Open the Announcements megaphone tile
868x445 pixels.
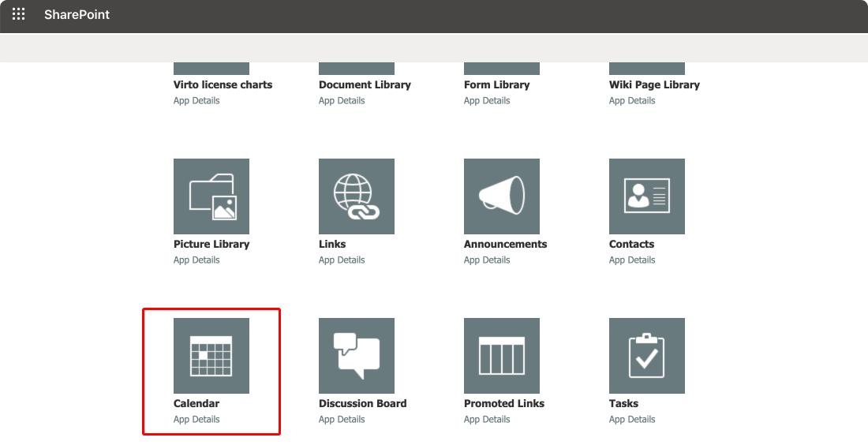click(x=502, y=196)
